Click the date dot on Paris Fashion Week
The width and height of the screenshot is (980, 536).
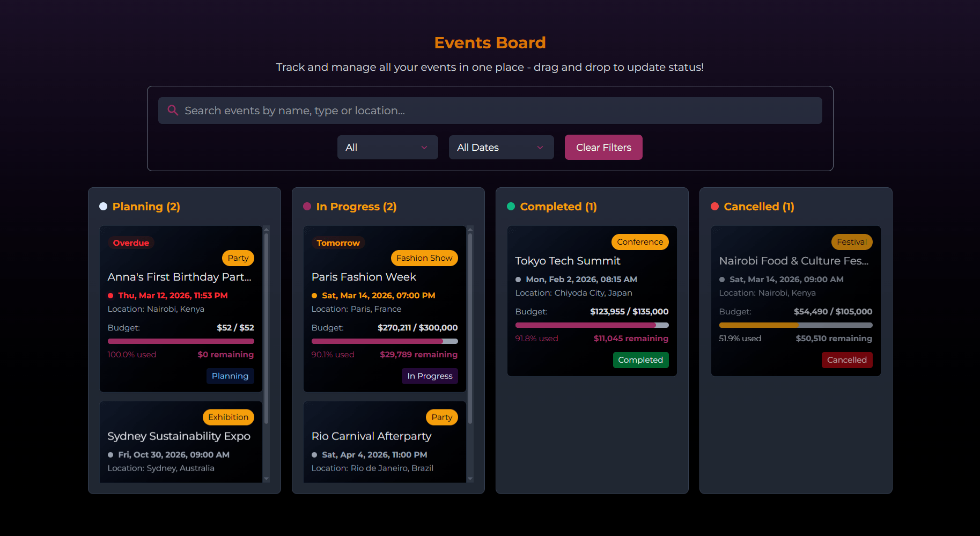[x=313, y=295]
